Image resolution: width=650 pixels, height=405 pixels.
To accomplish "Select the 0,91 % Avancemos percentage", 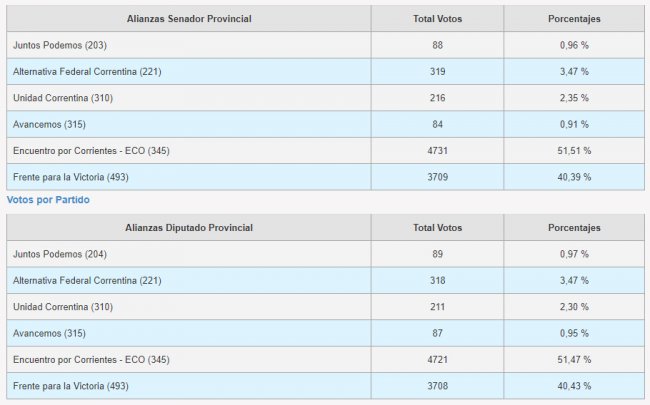I will [x=574, y=124].
